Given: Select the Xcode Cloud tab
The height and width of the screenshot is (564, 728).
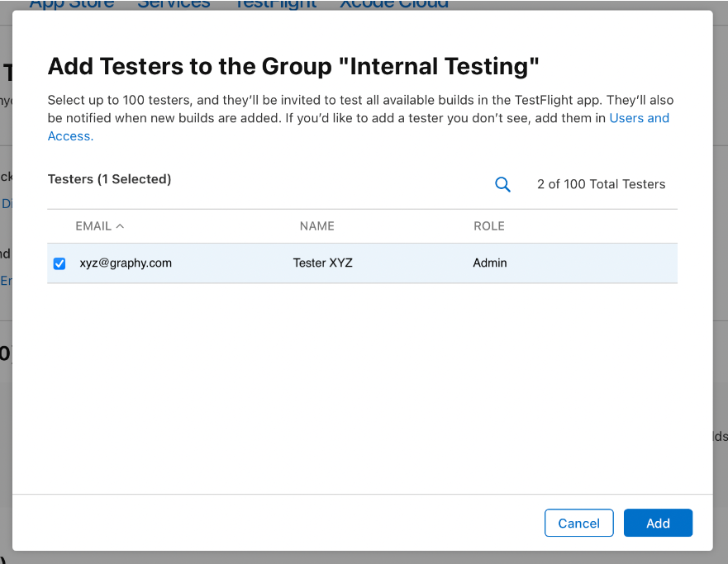Looking at the screenshot, I should pos(394,3).
